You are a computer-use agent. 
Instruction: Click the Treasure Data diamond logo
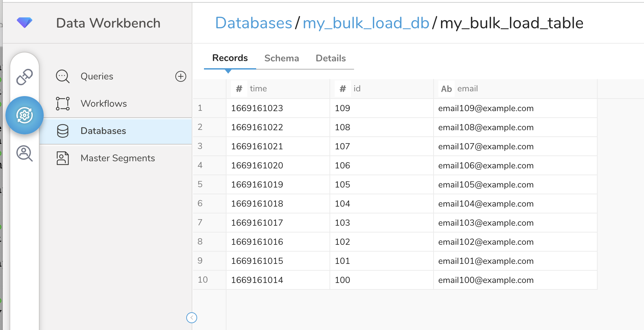(x=25, y=23)
